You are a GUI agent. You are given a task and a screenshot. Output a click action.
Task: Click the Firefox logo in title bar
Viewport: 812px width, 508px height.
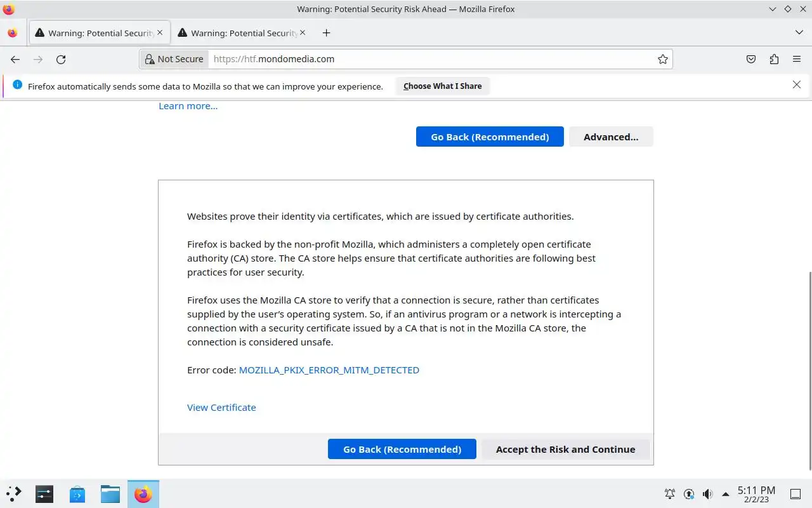click(x=9, y=9)
